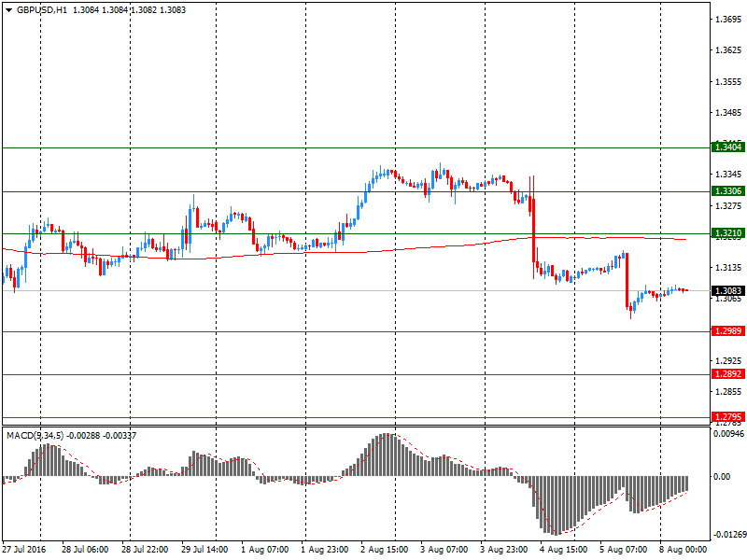The height and width of the screenshot is (560, 747).
Task: Click the 1 Aug 07:00 time label
Action: (265, 549)
